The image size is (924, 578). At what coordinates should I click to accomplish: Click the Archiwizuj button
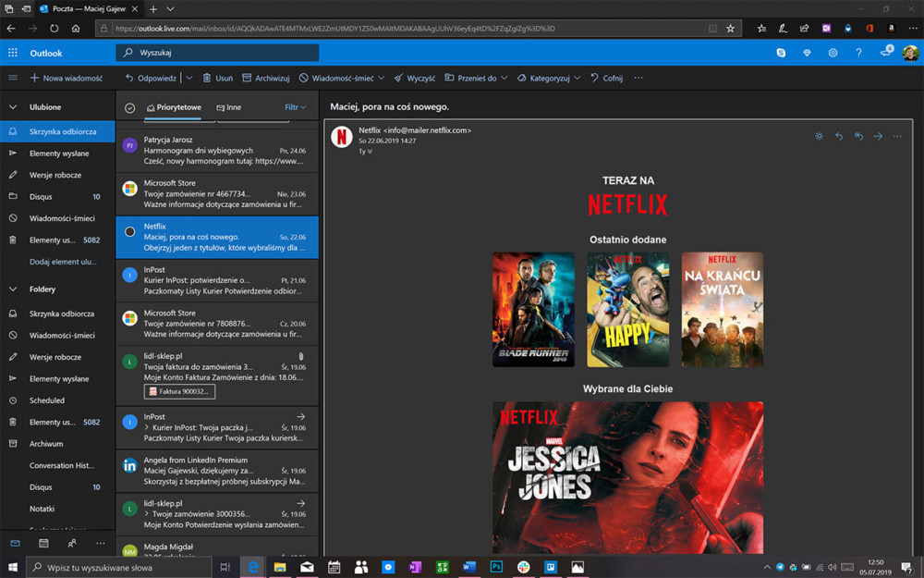(266, 78)
